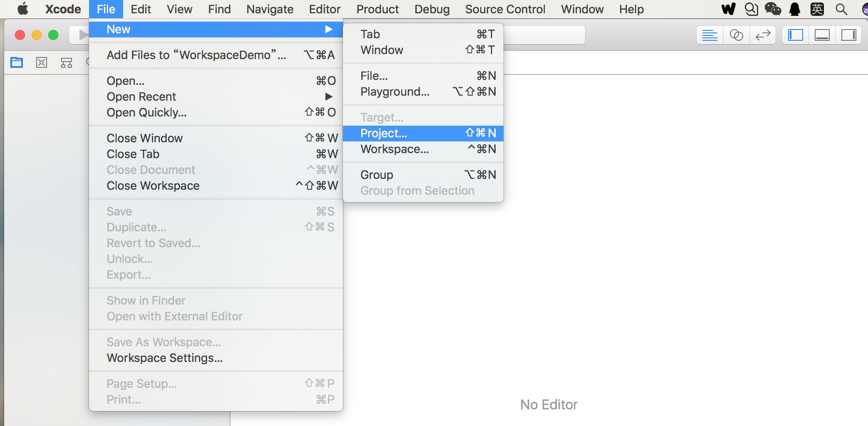
Task: Select the Standard editor icon
Action: point(710,35)
